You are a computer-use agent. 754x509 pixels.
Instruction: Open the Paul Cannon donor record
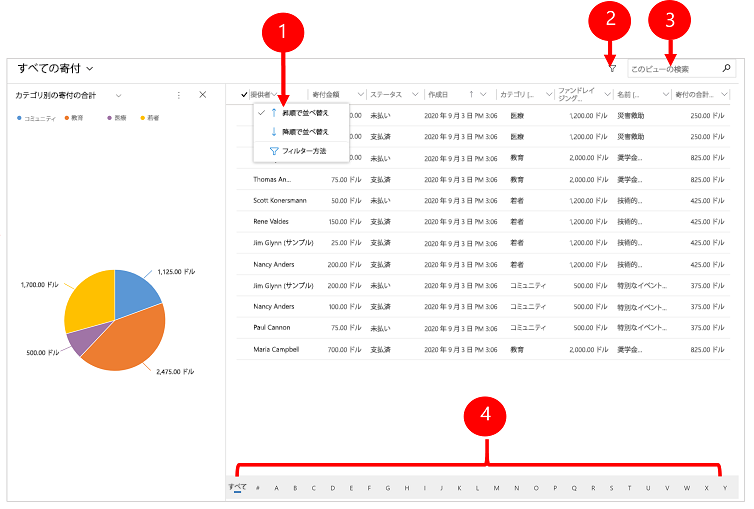272,327
